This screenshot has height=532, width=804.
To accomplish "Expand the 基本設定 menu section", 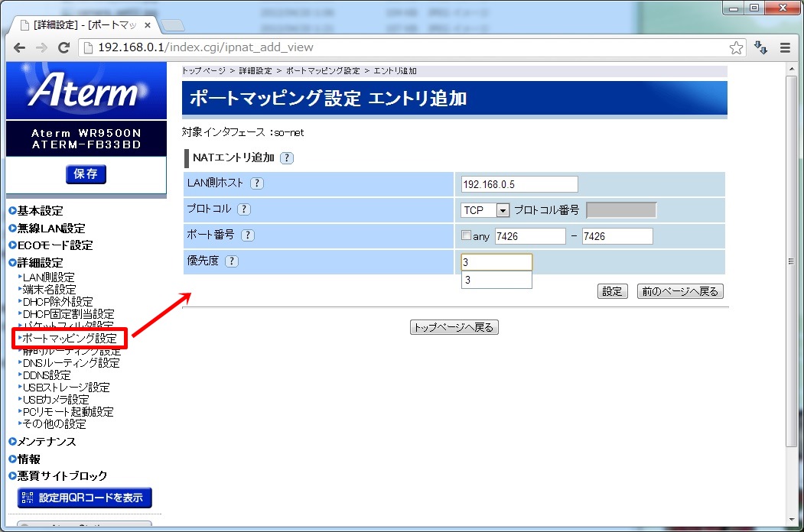I will pos(35,211).
